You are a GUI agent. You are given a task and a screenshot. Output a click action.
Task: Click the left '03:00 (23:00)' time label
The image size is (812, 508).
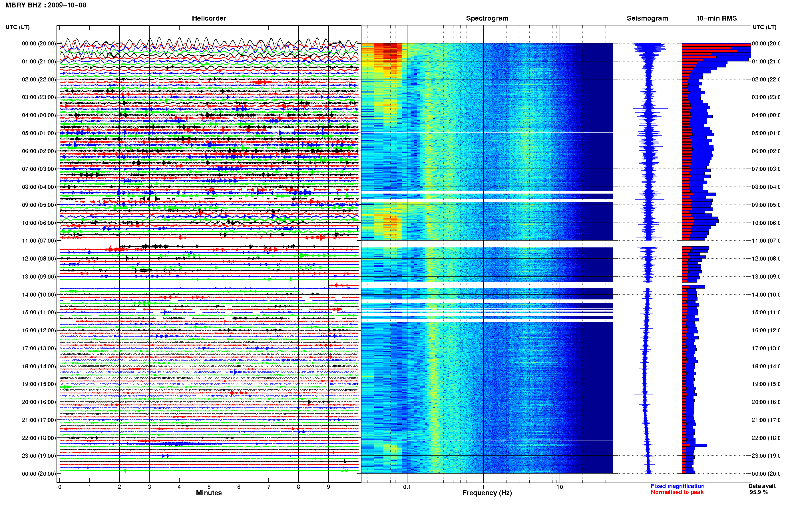39,97
